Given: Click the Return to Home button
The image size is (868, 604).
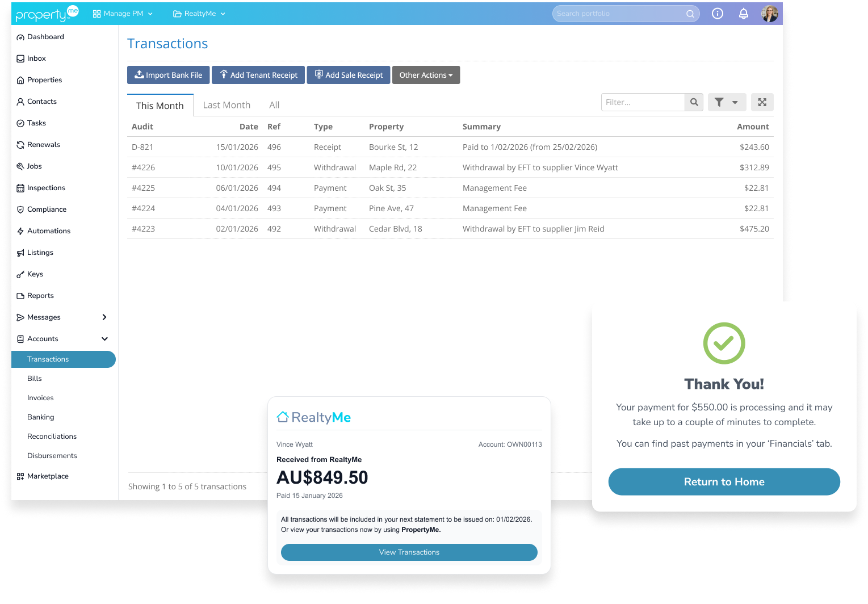Looking at the screenshot, I should (x=724, y=481).
